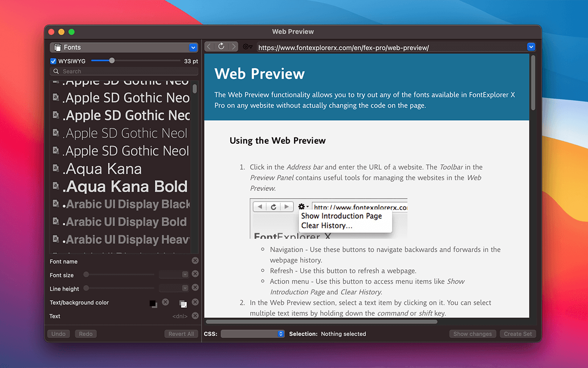Viewport: 588px width, 368px height.
Task: Click the tutorial screenshot image in the page
Action: 328,218
